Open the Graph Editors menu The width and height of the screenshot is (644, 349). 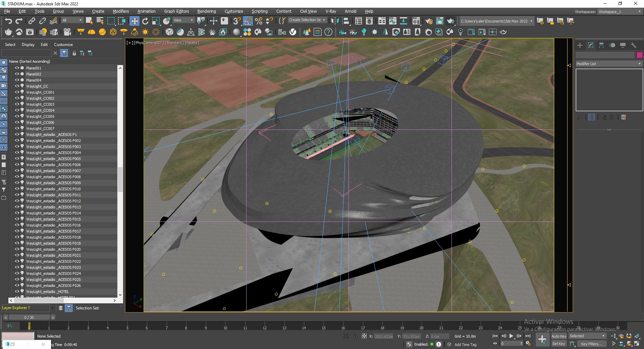point(176,11)
